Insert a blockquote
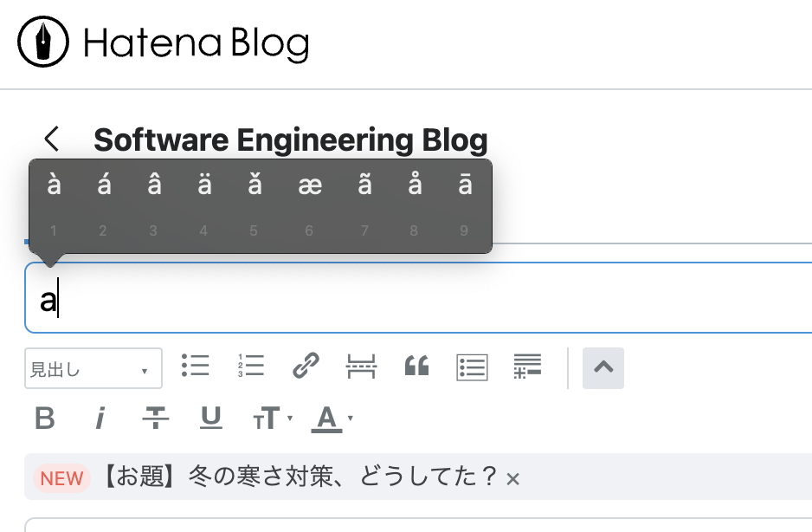Viewport: 812px width, 532px height. (x=416, y=367)
